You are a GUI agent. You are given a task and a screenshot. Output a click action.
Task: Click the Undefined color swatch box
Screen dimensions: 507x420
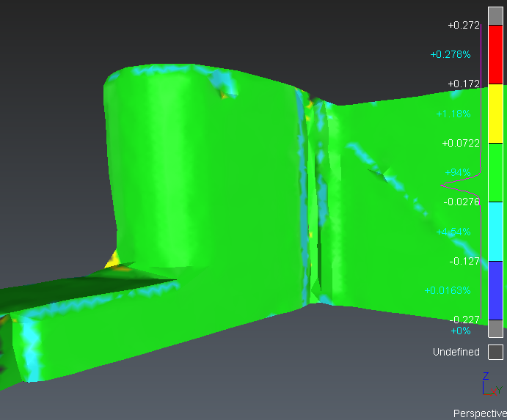(496, 353)
